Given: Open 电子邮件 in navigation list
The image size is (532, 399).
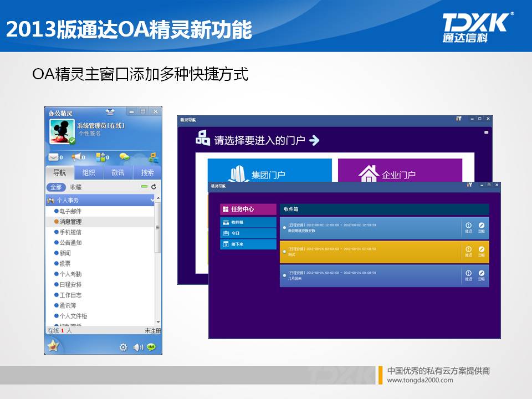Looking at the screenshot, I should [70, 211].
